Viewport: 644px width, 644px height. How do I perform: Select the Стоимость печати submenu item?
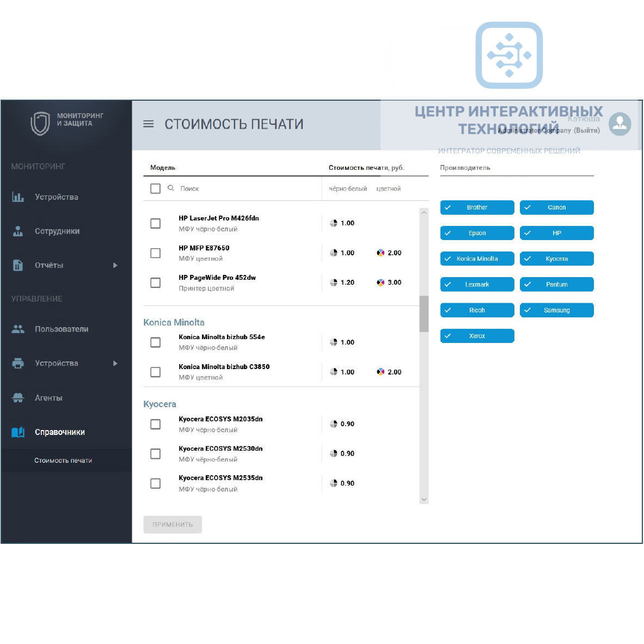pyautogui.click(x=63, y=461)
